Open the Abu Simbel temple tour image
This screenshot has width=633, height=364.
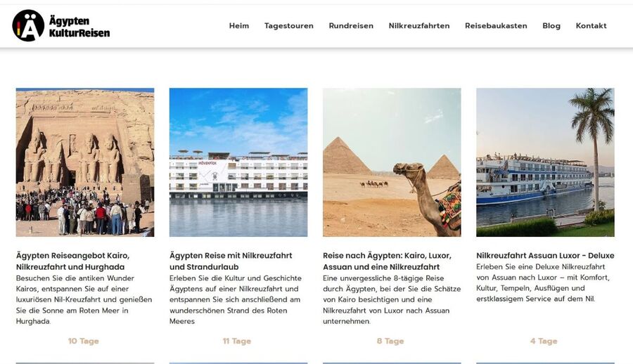pos(85,162)
